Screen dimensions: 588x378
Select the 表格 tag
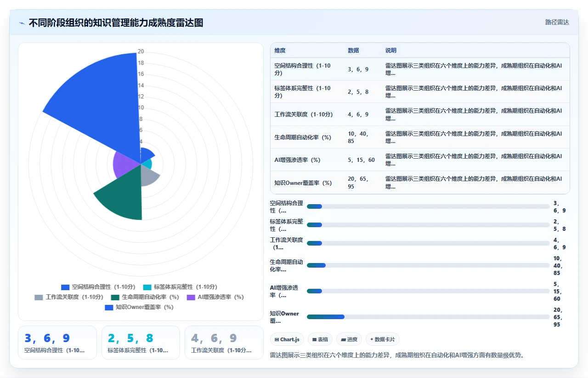(x=320, y=339)
